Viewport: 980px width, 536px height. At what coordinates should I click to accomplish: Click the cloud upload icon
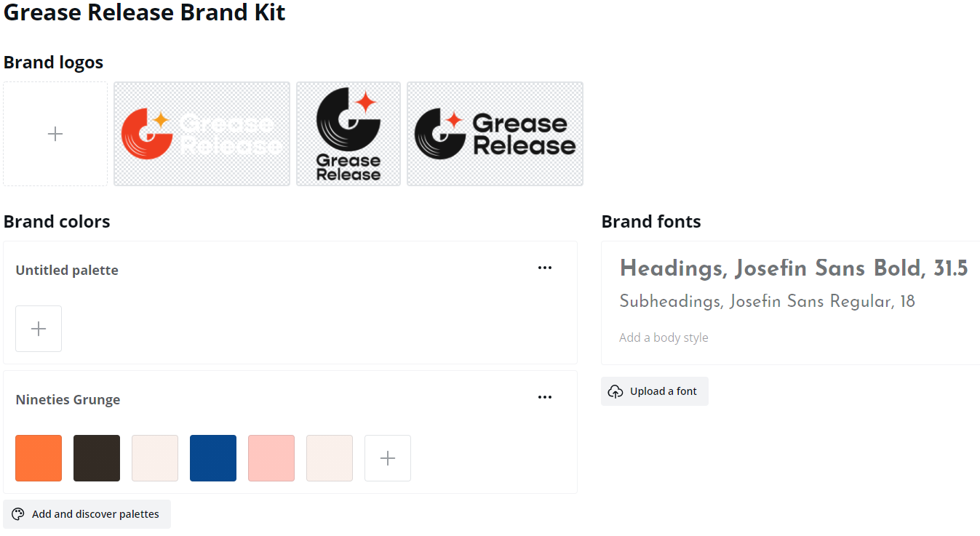point(616,391)
